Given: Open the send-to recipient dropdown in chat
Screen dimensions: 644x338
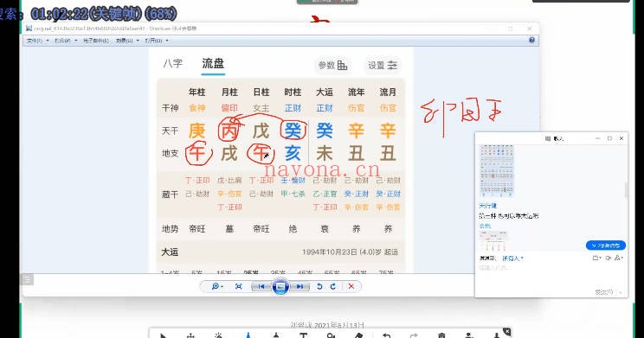Looking at the screenshot, I should pyautogui.click(x=512, y=258).
